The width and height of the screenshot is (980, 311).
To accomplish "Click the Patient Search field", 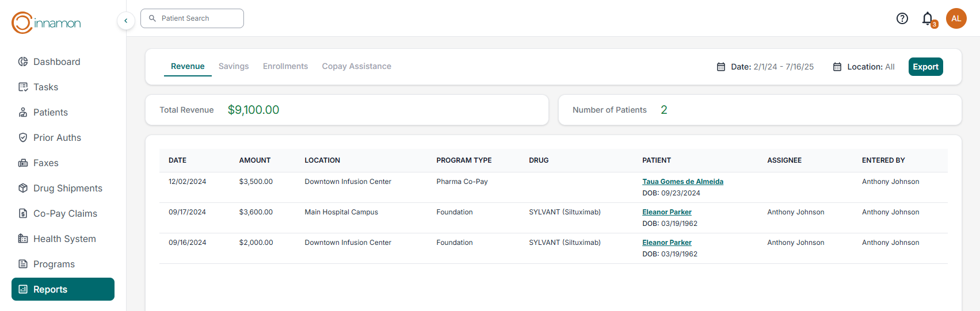I will (192, 18).
